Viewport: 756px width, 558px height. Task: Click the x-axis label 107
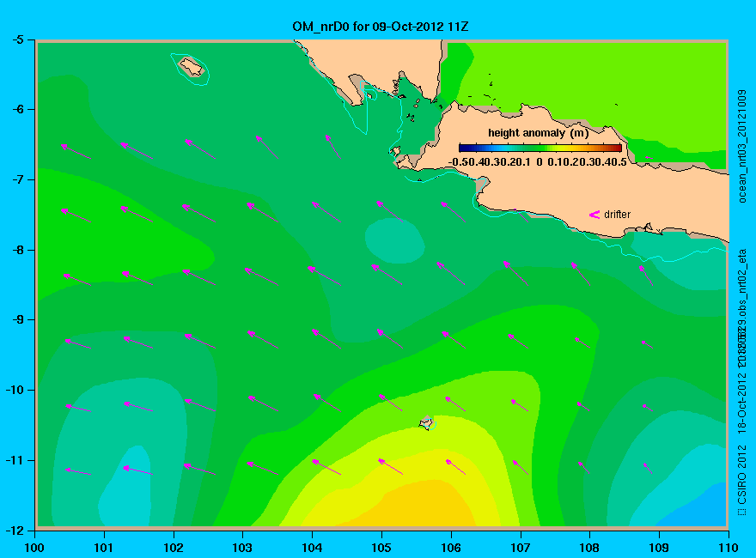[521, 548]
